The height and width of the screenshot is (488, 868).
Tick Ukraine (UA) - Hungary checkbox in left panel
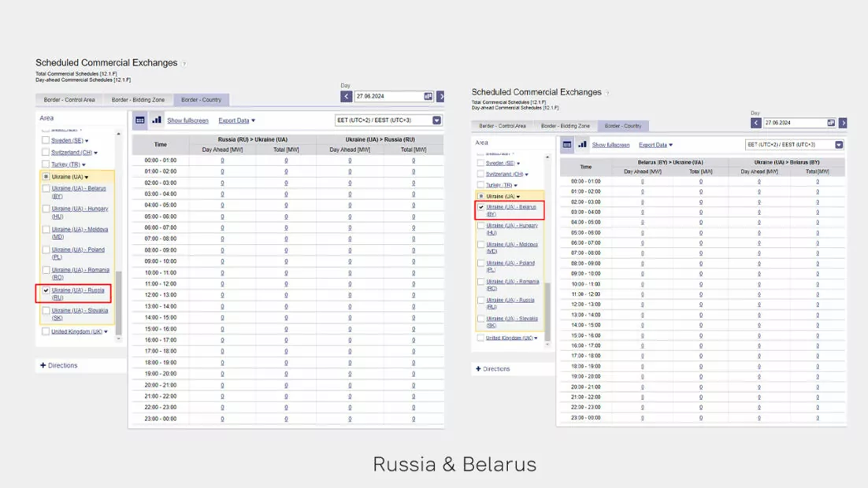pyautogui.click(x=46, y=209)
